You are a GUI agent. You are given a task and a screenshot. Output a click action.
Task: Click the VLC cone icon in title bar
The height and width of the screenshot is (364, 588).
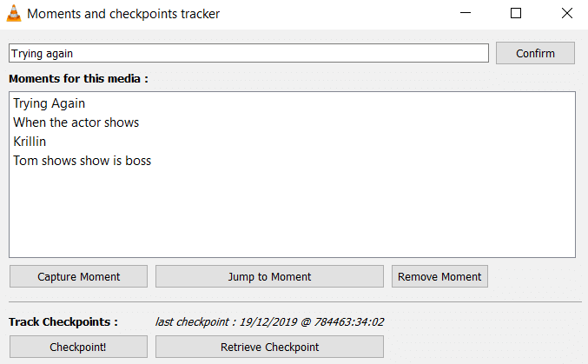[x=11, y=13]
